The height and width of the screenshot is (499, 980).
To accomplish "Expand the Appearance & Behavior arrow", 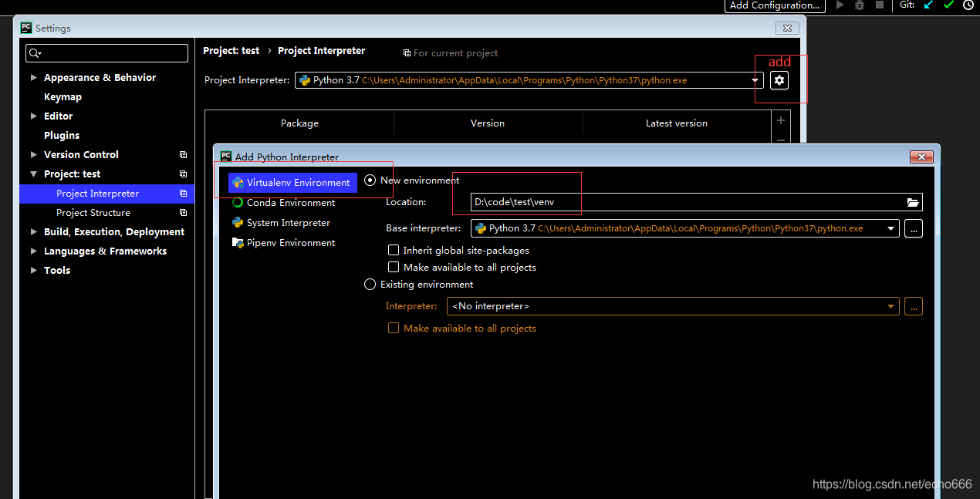I will point(33,77).
